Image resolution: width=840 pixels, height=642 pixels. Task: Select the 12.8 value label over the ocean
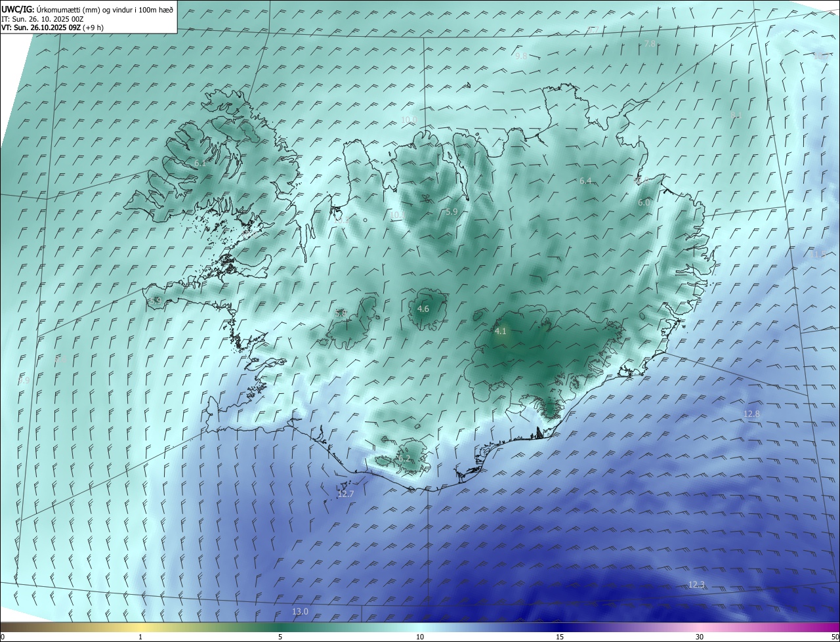[751, 414]
